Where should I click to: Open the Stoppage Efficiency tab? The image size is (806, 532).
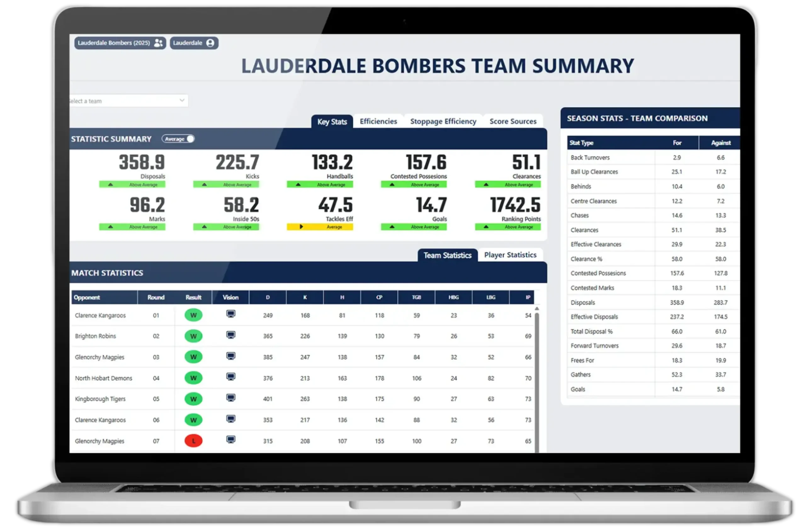point(443,121)
